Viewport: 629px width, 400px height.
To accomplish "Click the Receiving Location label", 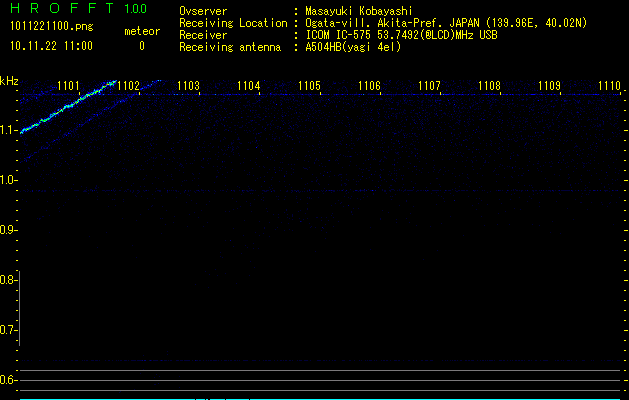I will [233, 23].
